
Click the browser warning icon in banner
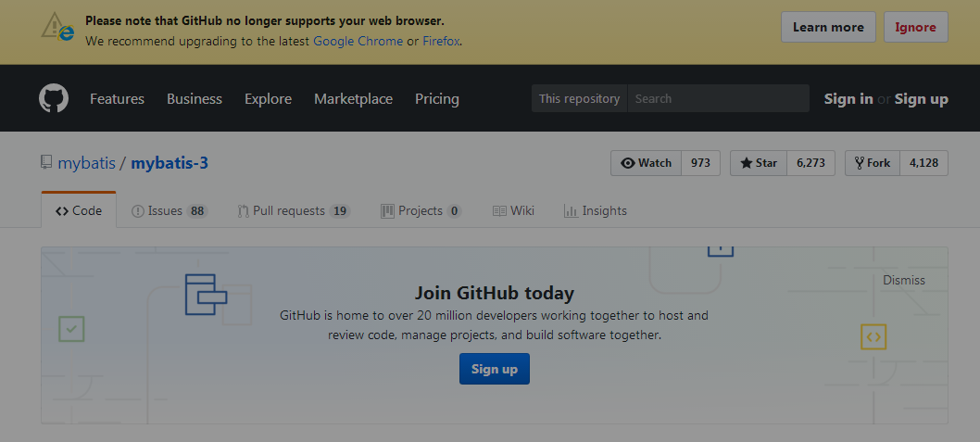click(x=57, y=28)
